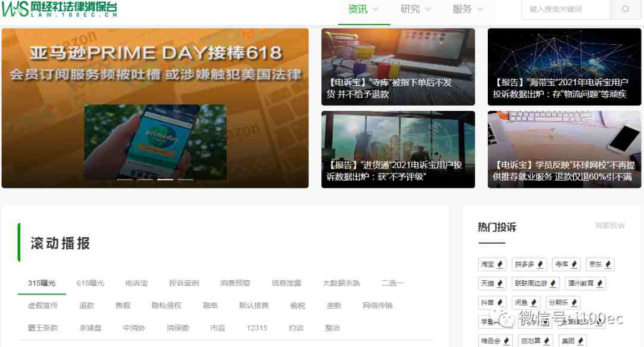Open the Amazon Prime Day banner article

point(155,108)
